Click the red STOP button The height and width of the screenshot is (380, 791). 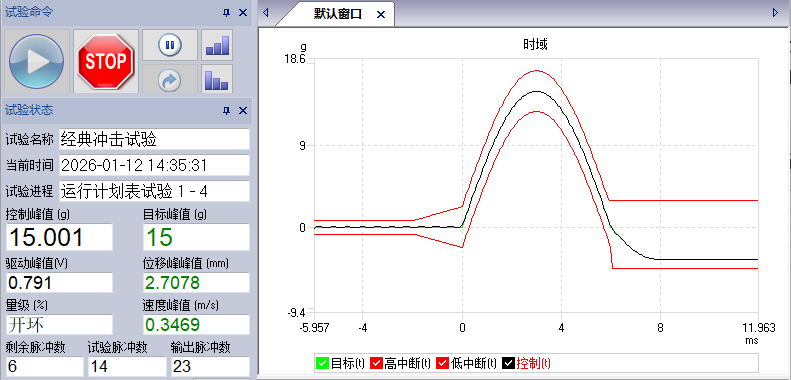[x=106, y=61]
